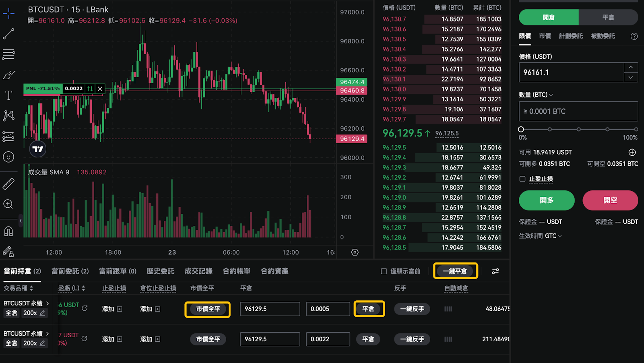Image resolution: width=644 pixels, height=363 pixels.
Task: Open the 合約帳單 tab
Action: tap(237, 271)
